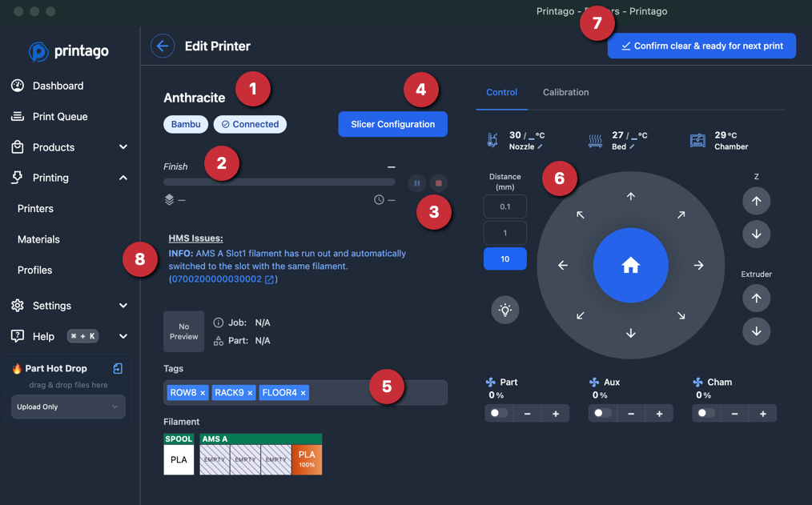
Task: Move Z axis up with arrow button
Action: [756, 201]
